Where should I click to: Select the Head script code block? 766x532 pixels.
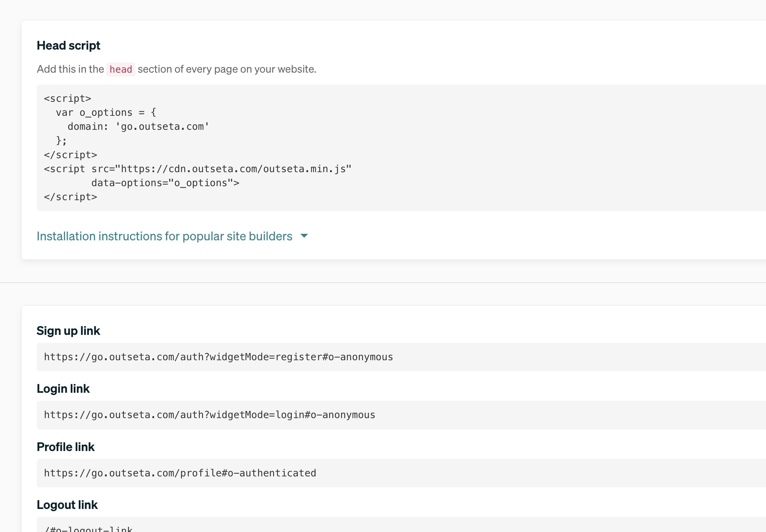click(x=227, y=148)
